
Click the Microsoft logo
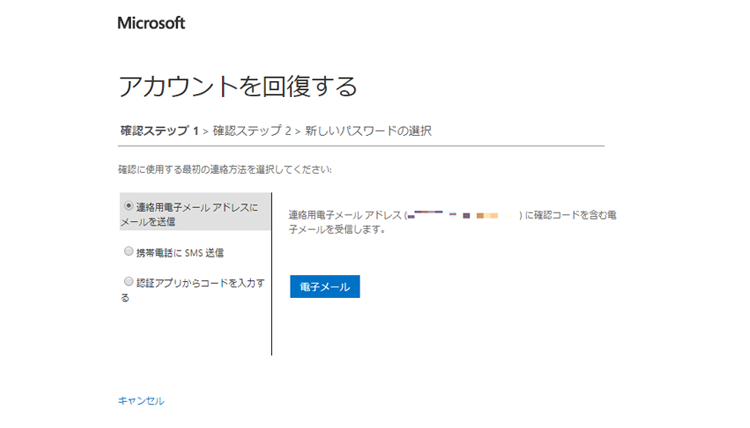point(151,23)
